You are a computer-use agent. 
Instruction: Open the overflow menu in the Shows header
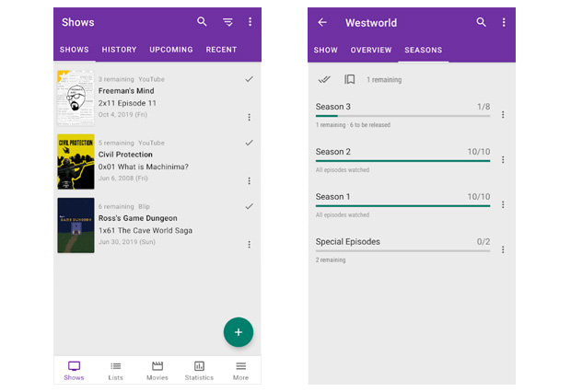click(x=250, y=22)
